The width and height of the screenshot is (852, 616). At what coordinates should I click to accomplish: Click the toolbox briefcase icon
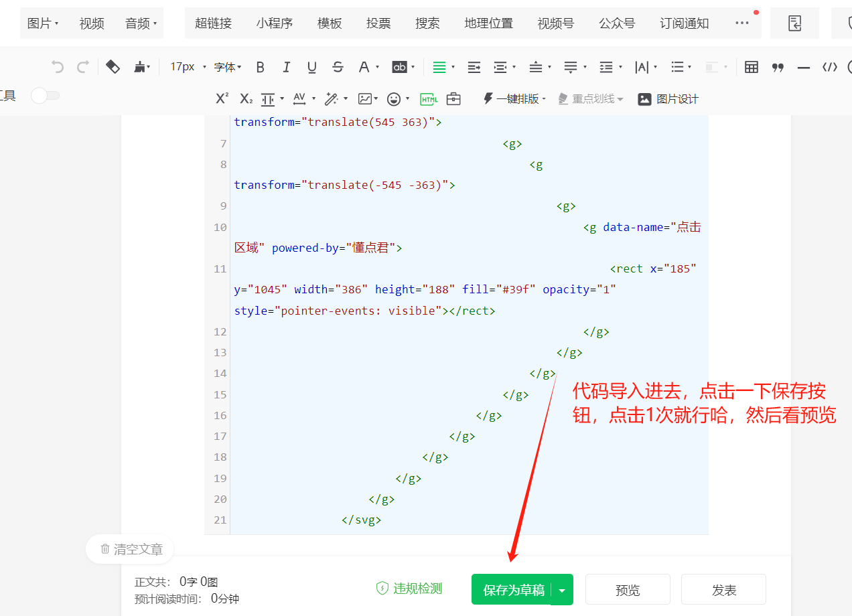pyautogui.click(x=454, y=98)
